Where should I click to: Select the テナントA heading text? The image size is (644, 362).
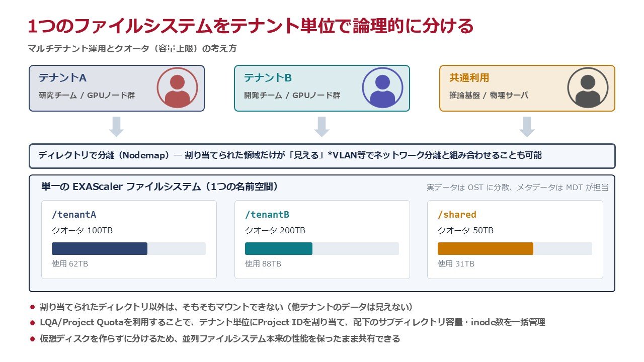62,78
